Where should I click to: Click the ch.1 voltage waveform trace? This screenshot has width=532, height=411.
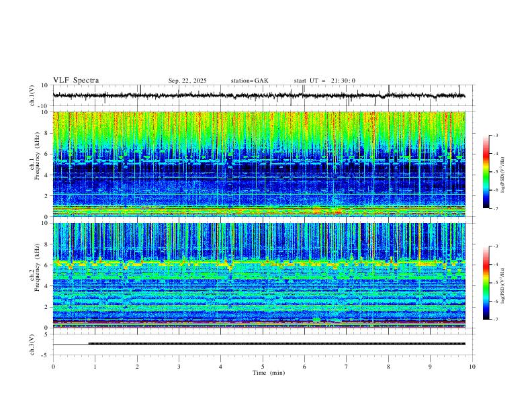point(259,95)
